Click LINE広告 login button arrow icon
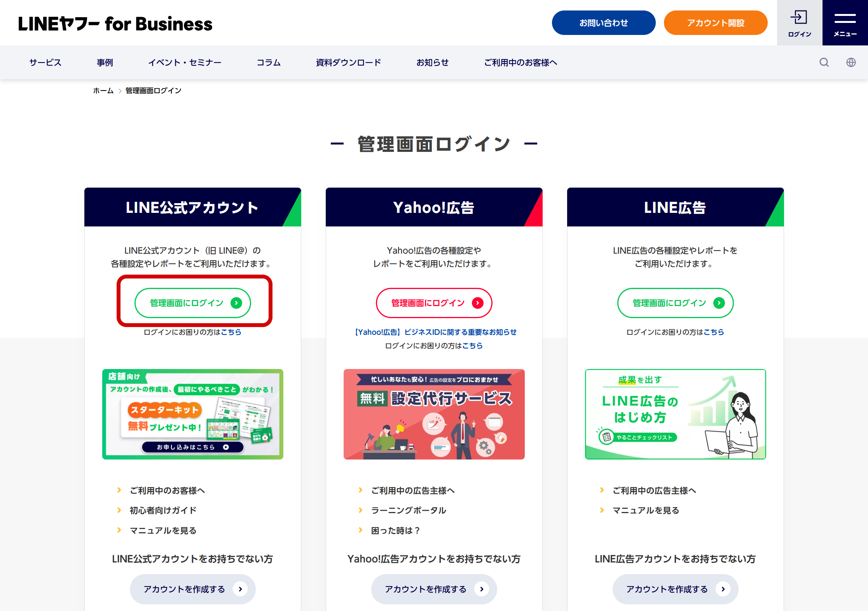The image size is (868, 611). click(719, 303)
